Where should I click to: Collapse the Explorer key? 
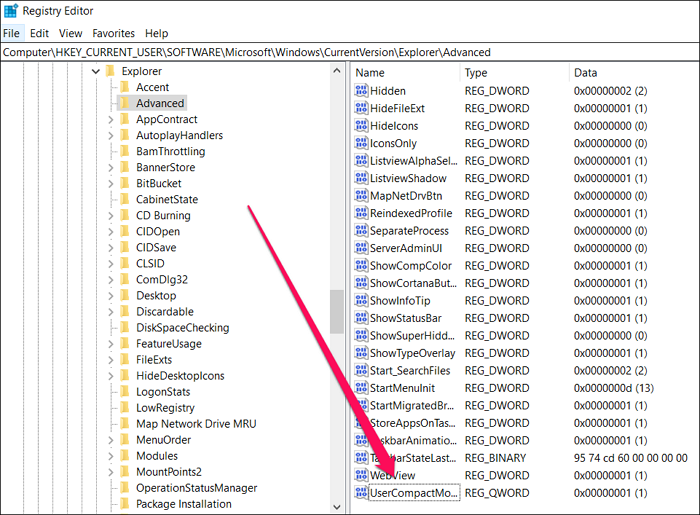point(96,71)
